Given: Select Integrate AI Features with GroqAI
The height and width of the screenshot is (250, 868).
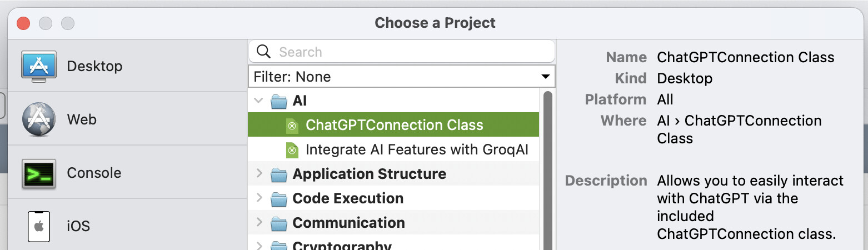Looking at the screenshot, I should pos(416,149).
